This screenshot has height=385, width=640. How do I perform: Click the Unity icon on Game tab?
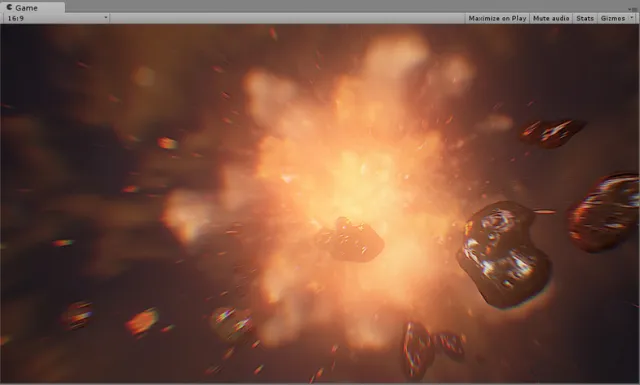[9, 7]
